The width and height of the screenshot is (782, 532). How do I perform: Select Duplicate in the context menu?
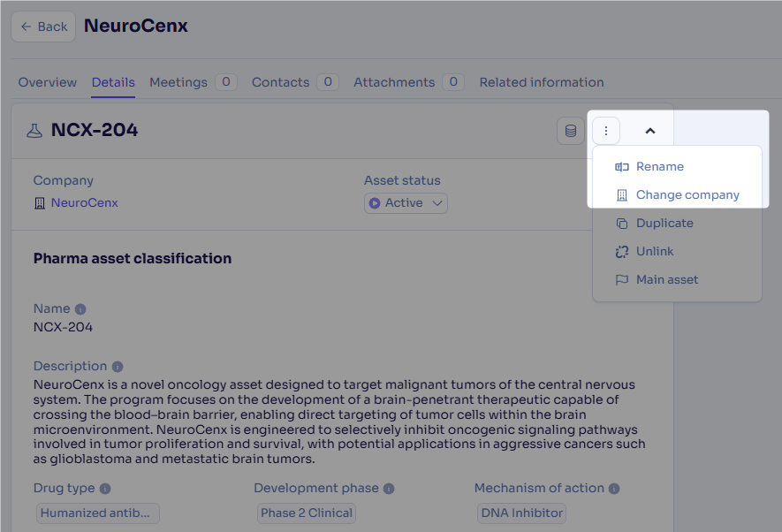click(x=664, y=224)
